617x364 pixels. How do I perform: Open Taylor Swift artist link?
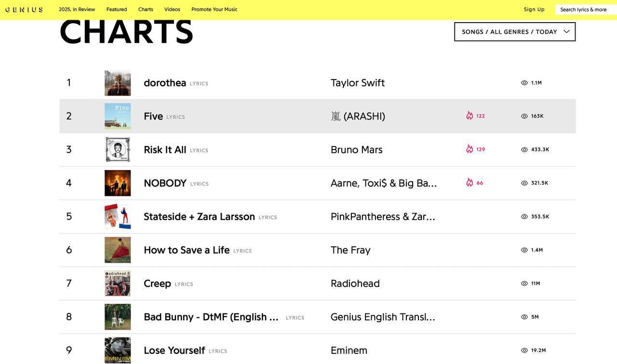coord(358,83)
